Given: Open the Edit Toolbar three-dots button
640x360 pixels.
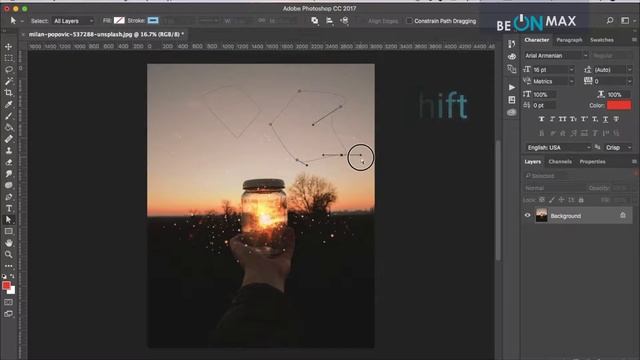Looking at the screenshot, I should point(8,266).
